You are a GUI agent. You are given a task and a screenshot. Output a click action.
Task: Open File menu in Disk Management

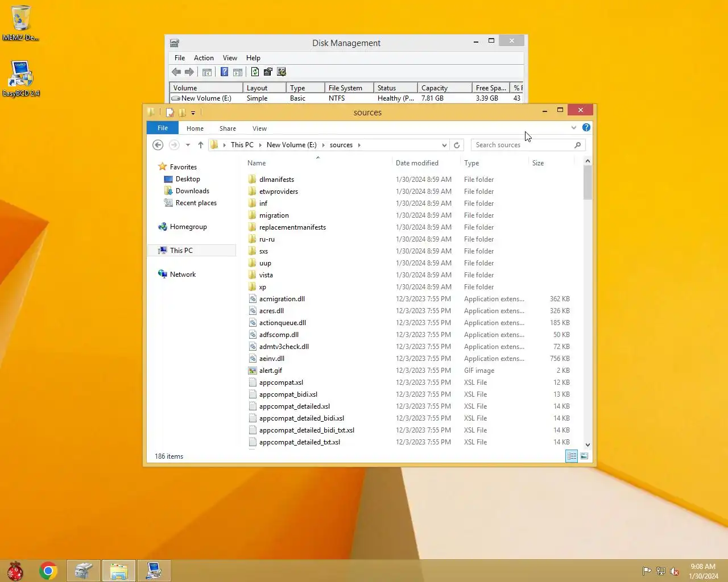180,58
